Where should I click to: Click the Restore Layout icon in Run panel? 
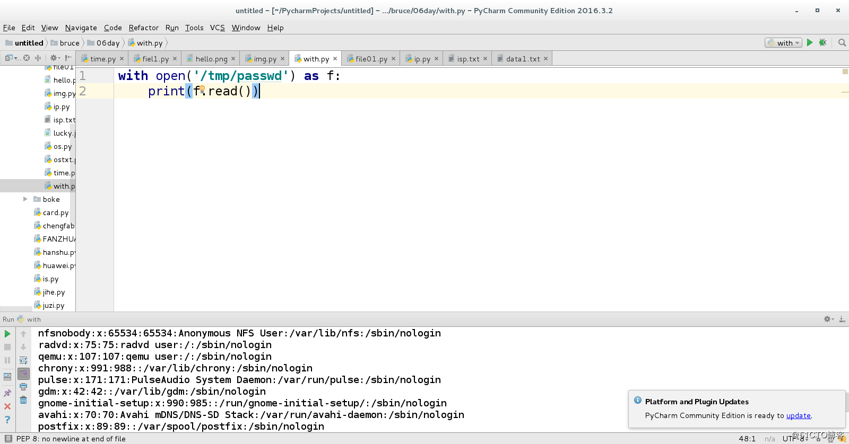(x=8, y=376)
